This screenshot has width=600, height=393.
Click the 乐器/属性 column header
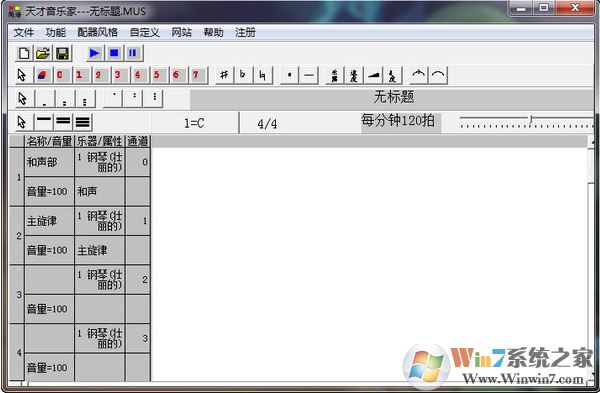tap(99, 141)
